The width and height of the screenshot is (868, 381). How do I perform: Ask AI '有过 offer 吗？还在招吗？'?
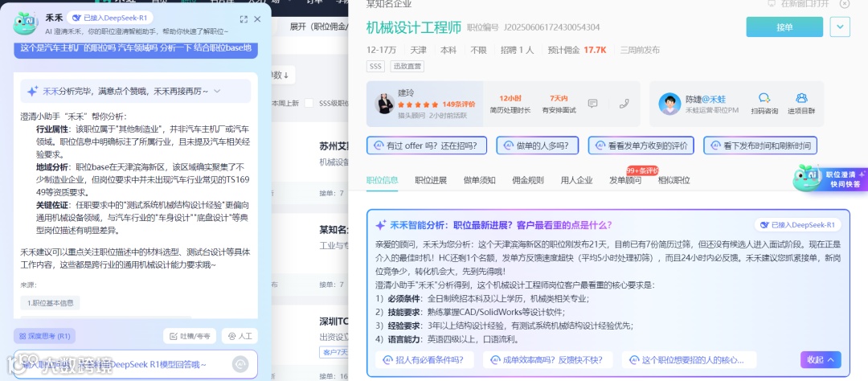[x=427, y=145]
